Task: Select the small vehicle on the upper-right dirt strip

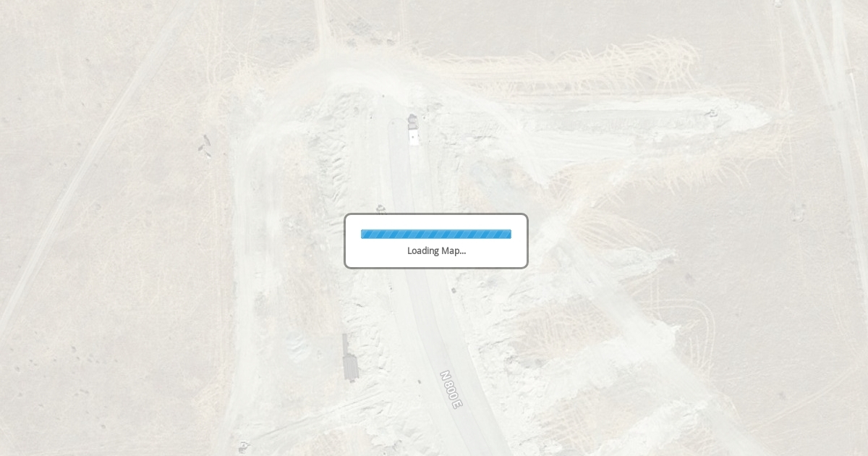Action: point(712,113)
